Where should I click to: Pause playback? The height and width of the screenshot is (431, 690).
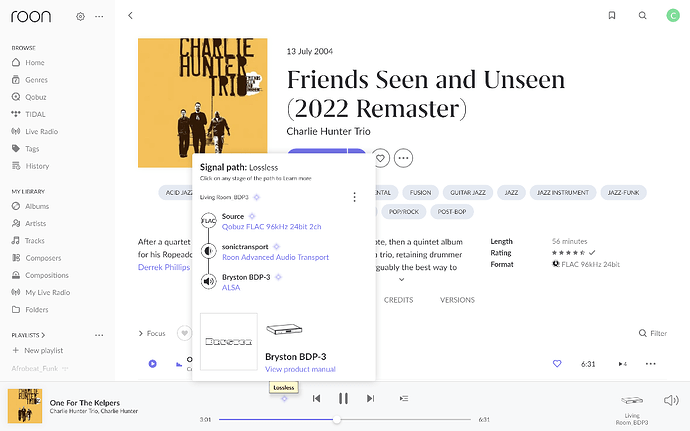click(x=343, y=398)
